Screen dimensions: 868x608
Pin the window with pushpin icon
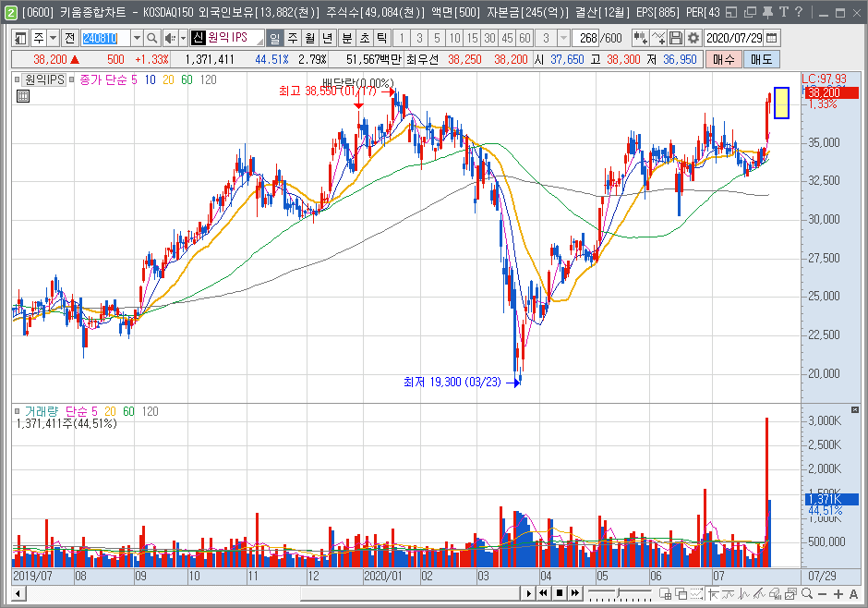tap(767, 12)
